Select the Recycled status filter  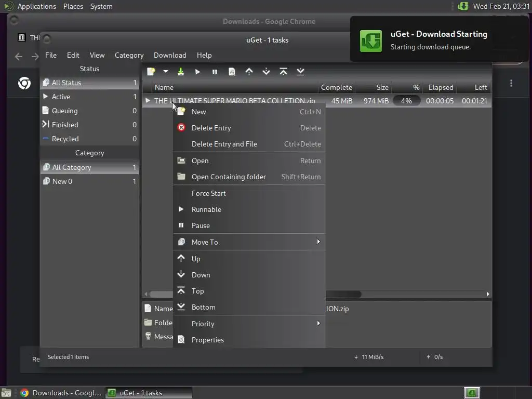coord(89,139)
